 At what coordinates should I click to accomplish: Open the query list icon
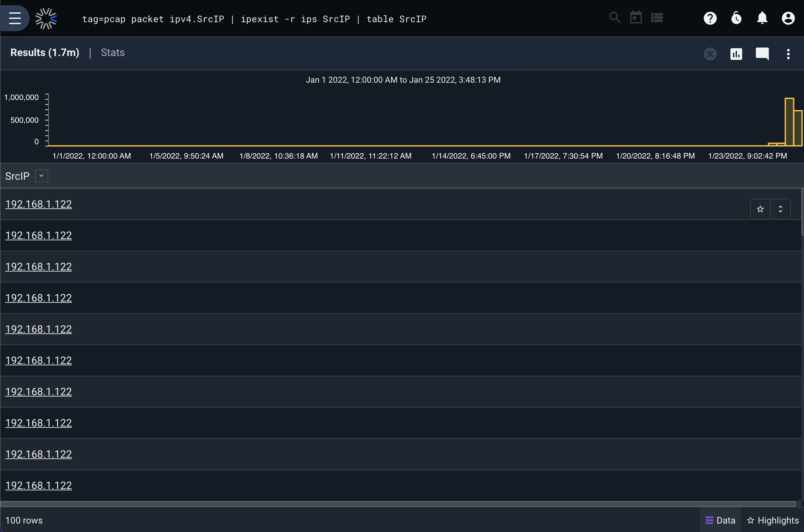coord(657,18)
